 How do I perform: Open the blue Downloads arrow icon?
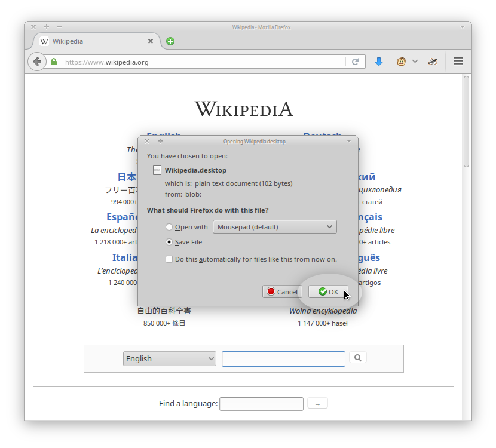tap(379, 62)
